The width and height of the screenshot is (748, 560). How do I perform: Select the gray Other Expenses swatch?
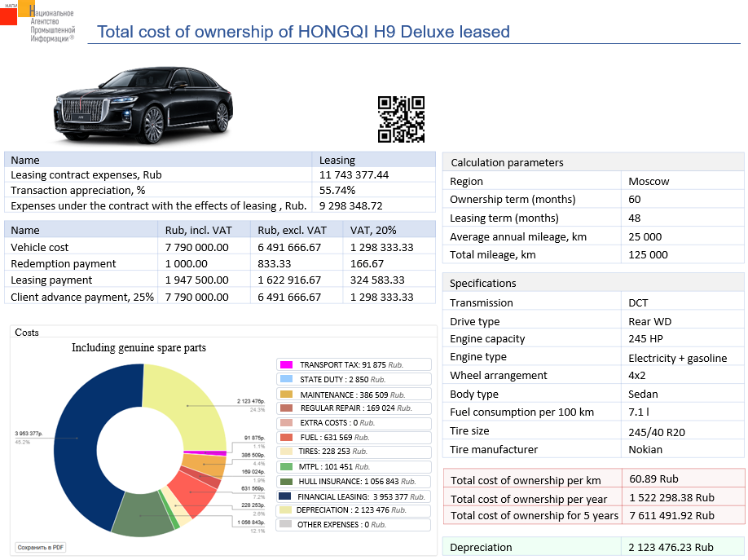285,524
